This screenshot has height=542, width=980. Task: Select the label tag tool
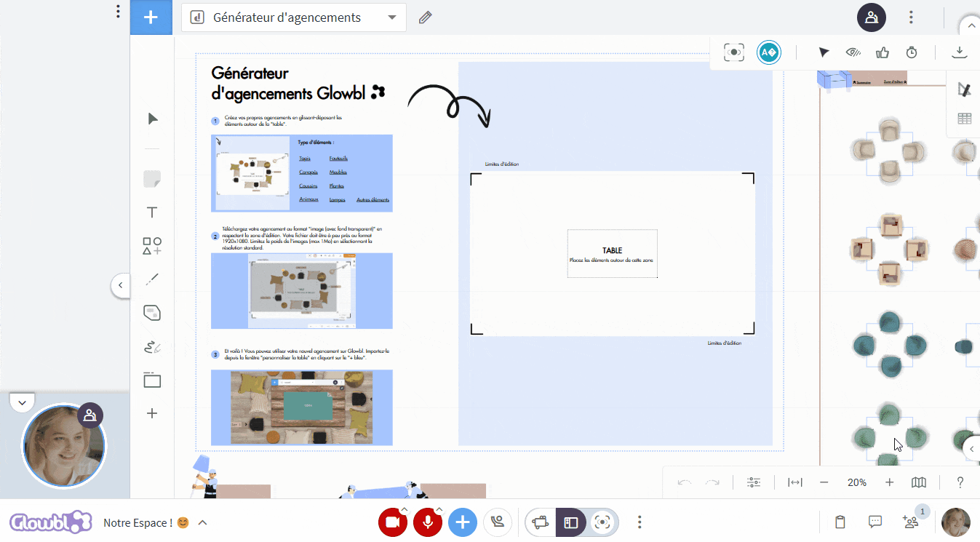[x=152, y=314]
